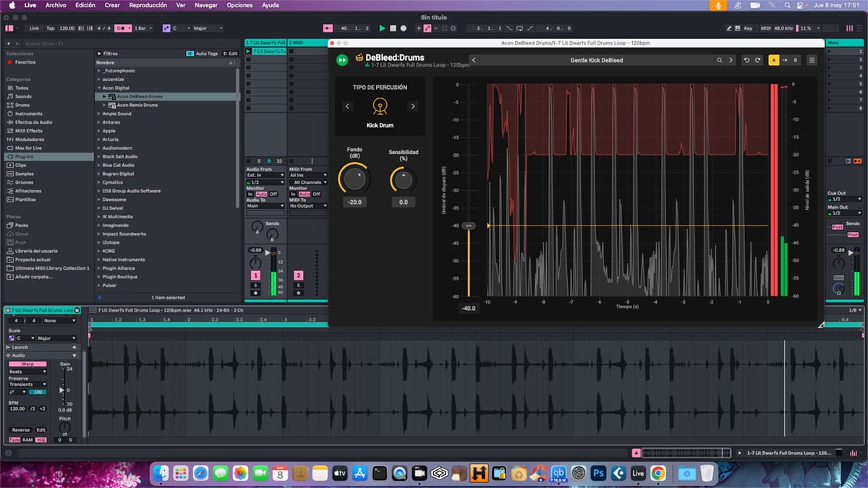
Task: Click the Fondo value field -20.0
Action: 354,202
